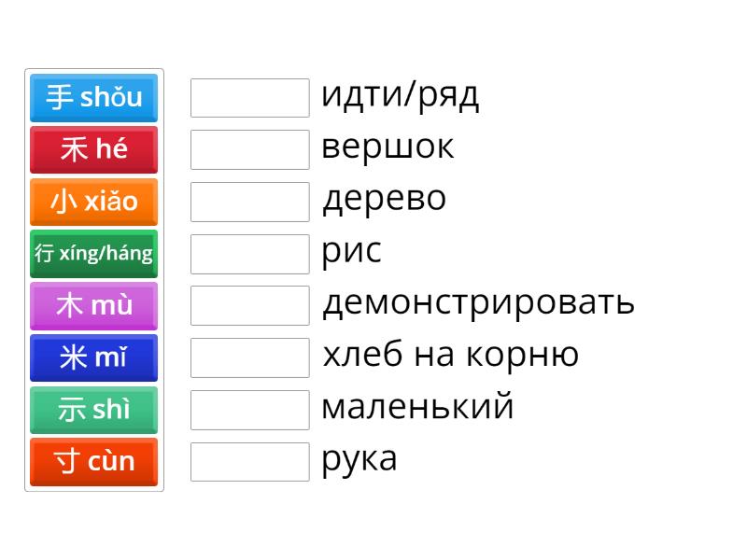
Task: Click the blank box beside маленький
Action: [x=249, y=410]
